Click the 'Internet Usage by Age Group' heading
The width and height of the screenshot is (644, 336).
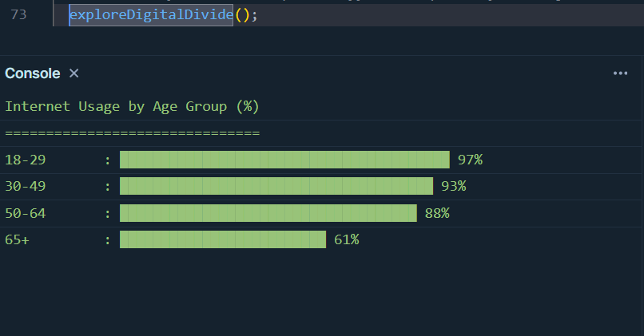(x=132, y=106)
